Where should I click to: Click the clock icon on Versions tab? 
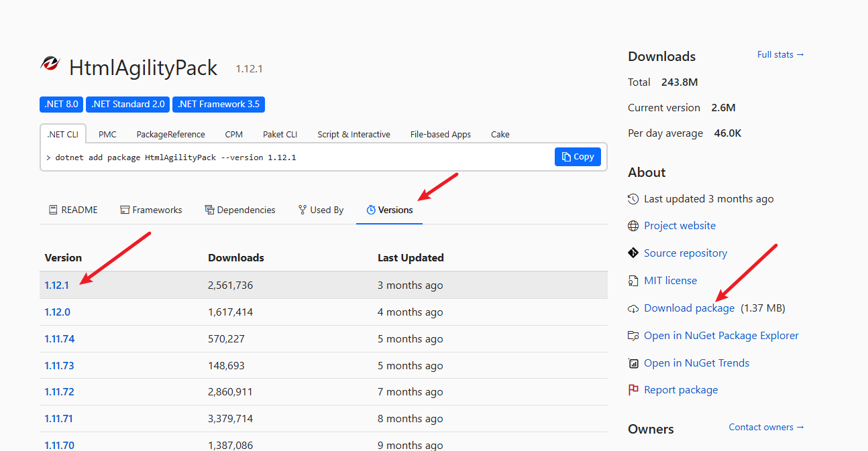371,210
